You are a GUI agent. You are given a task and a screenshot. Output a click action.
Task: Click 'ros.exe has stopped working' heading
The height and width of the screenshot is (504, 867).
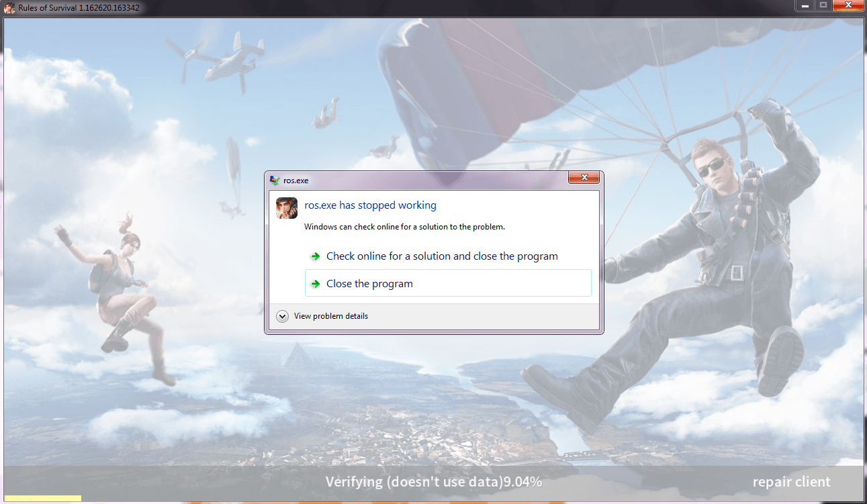coord(370,205)
